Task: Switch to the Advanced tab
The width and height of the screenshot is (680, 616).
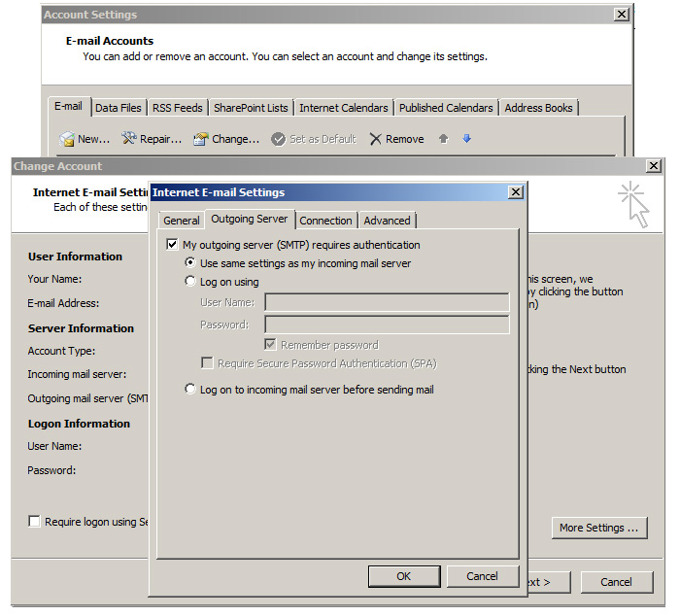Action: (x=387, y=221)
